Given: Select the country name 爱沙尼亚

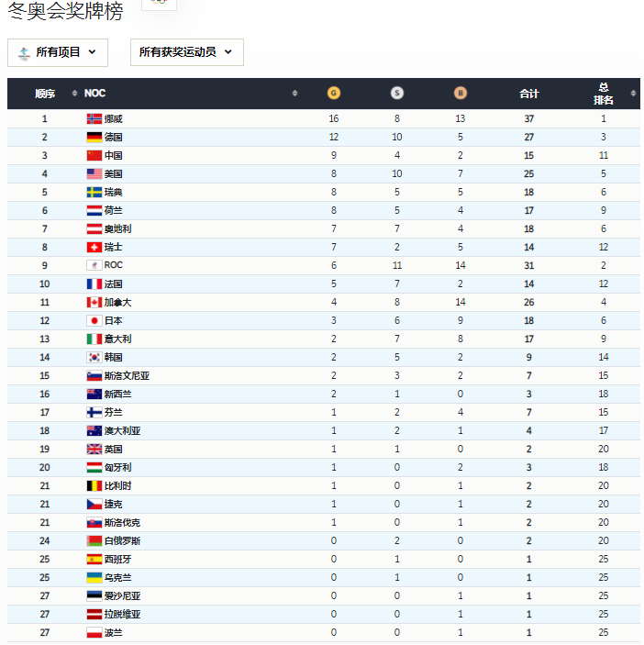Looking at the screenshot, I should (x=122, y=595).
